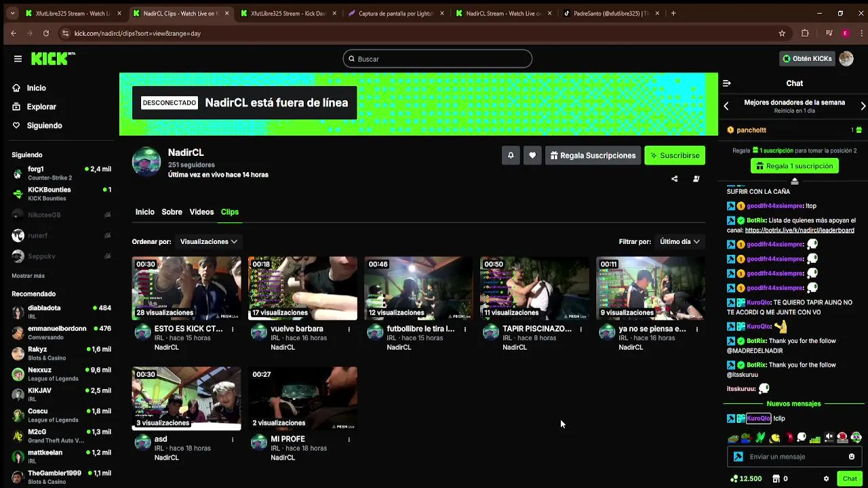Go to Inicio in the left sidebar
Viewport: 868px width, 488px height.
click(37, 88)
